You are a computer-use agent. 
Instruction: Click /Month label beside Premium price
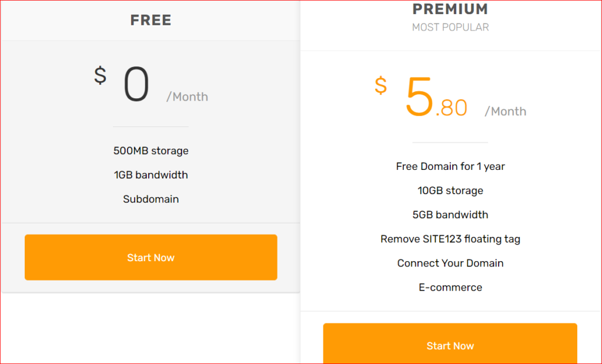pyautogui.click(x=505, y=111)
